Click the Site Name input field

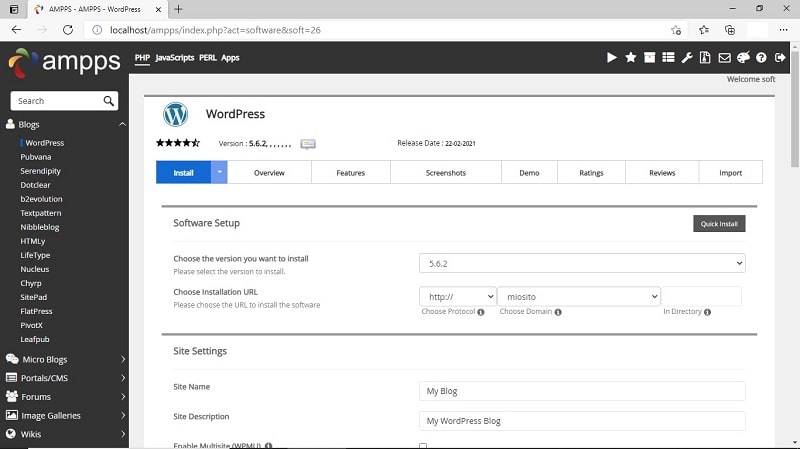click(x=582, y=391)
